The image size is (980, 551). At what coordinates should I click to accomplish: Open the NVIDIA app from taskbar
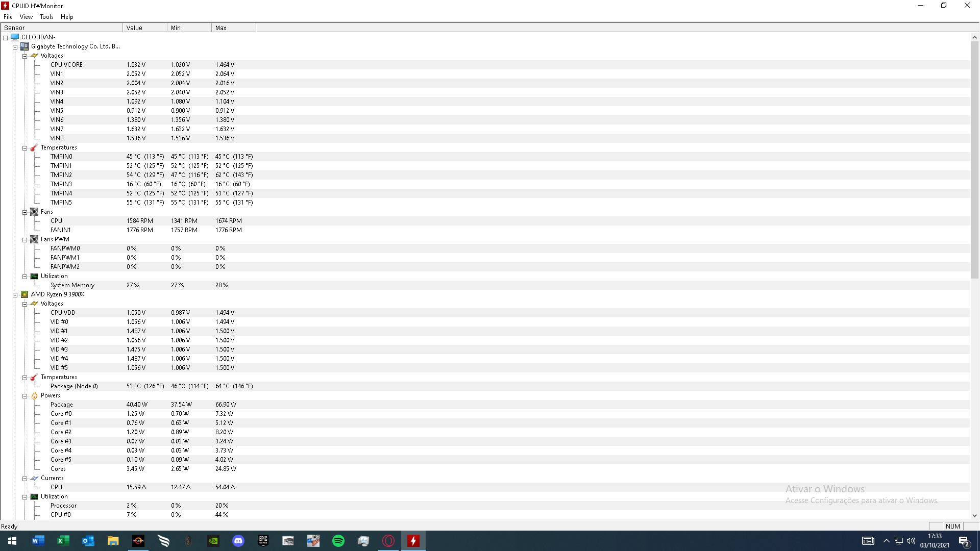213,541
